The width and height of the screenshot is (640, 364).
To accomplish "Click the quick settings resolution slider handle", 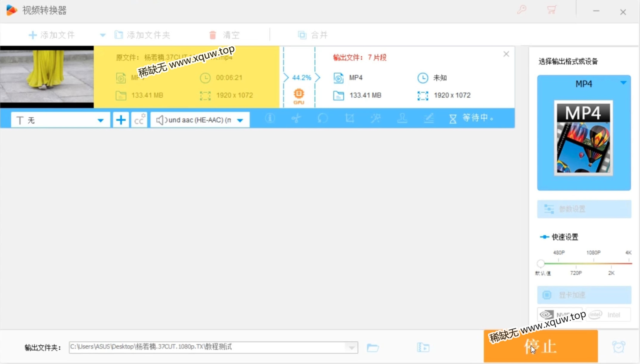I will pos(541,263).
